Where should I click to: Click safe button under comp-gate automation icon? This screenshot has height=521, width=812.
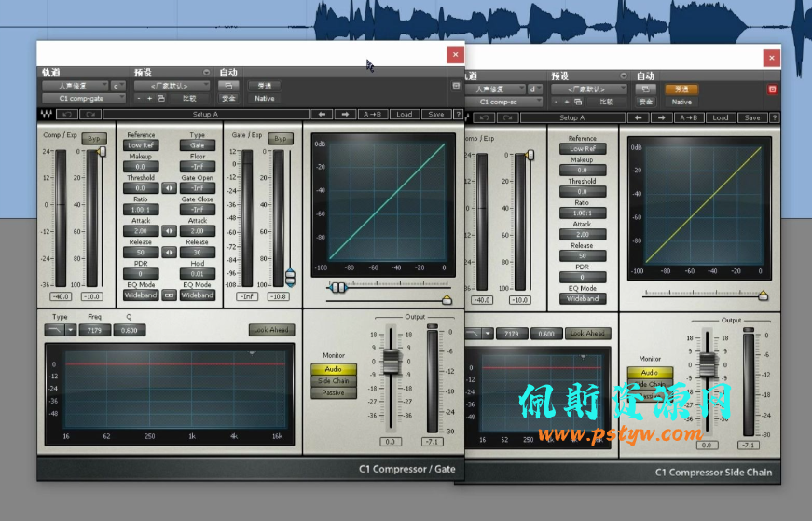tap(228, 99)
